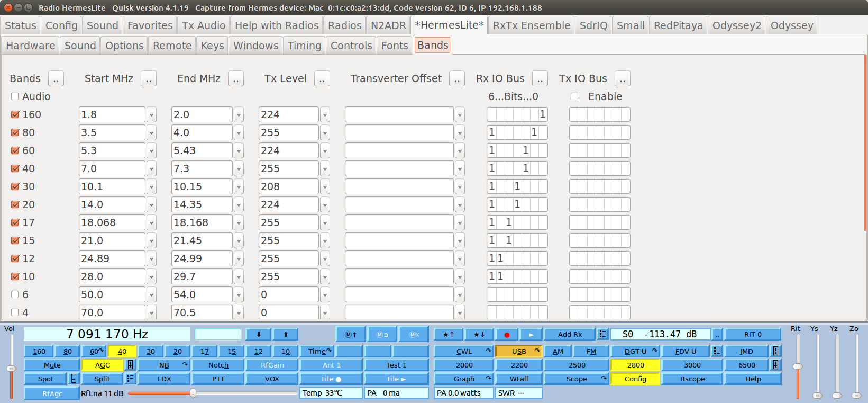Click the .. button next to Bands header
The image size is (868, 403).
point(56,78)
